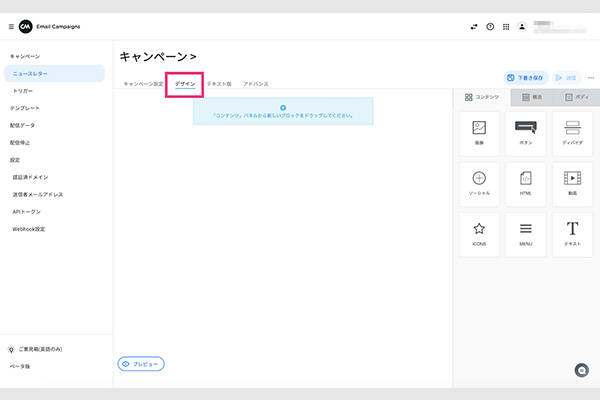The image size is (600, 400).
Task: Switch to the キャンペーン設定 tab
Action: click(143, 84)
